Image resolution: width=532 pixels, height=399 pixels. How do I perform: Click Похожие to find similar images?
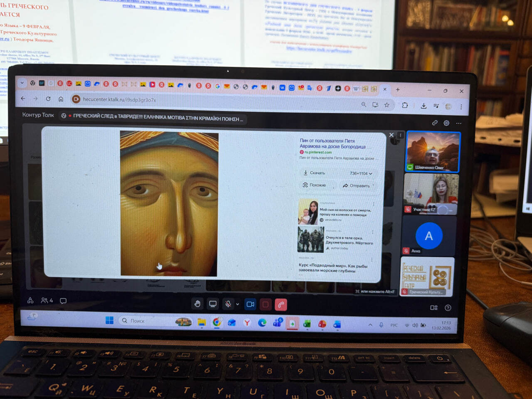pyautogui.click(x=315, y=185)
